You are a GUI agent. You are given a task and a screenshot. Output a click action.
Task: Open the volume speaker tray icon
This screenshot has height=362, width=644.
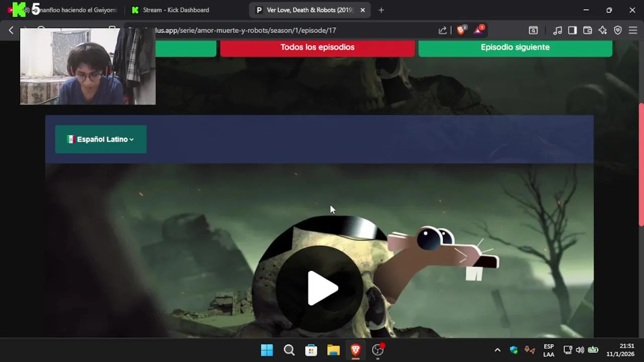coord(580,350)
